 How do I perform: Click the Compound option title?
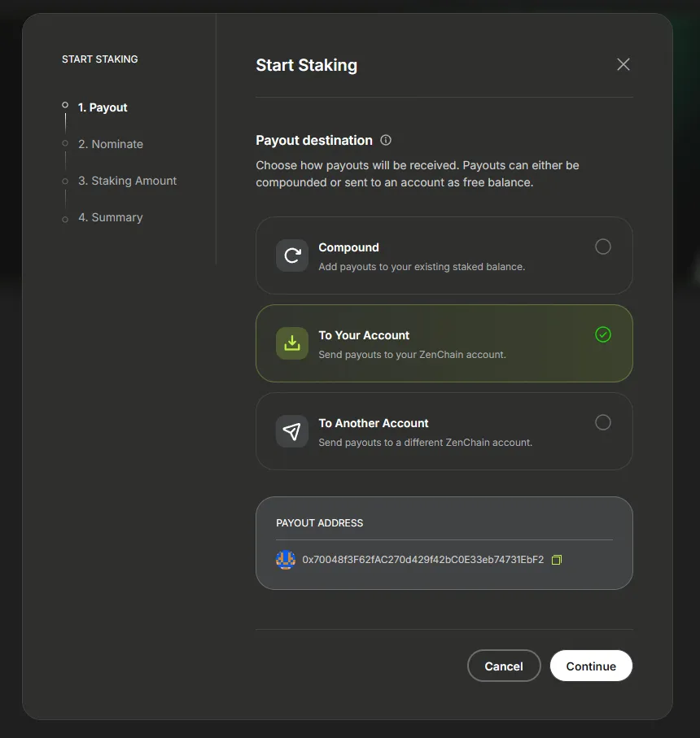point(348,247)
